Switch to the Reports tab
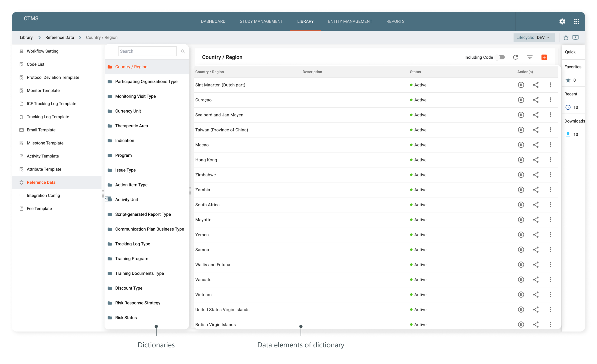Viewport: 597px width, 364px height. pos(395,21)
